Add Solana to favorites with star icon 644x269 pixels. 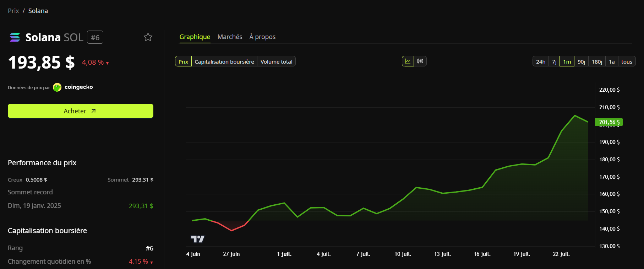tap(148, 37)
